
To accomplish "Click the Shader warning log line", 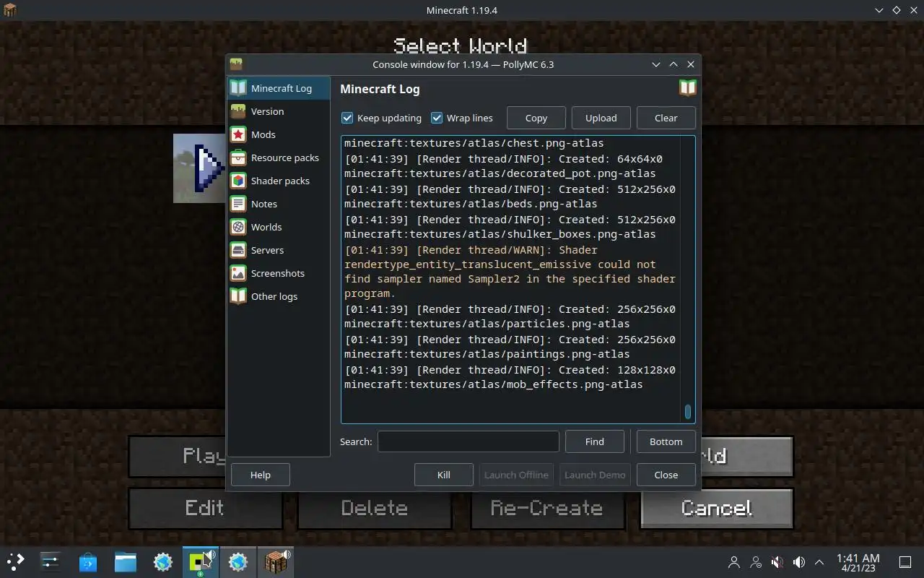I will pyautogui.click(x=510, y=272).
